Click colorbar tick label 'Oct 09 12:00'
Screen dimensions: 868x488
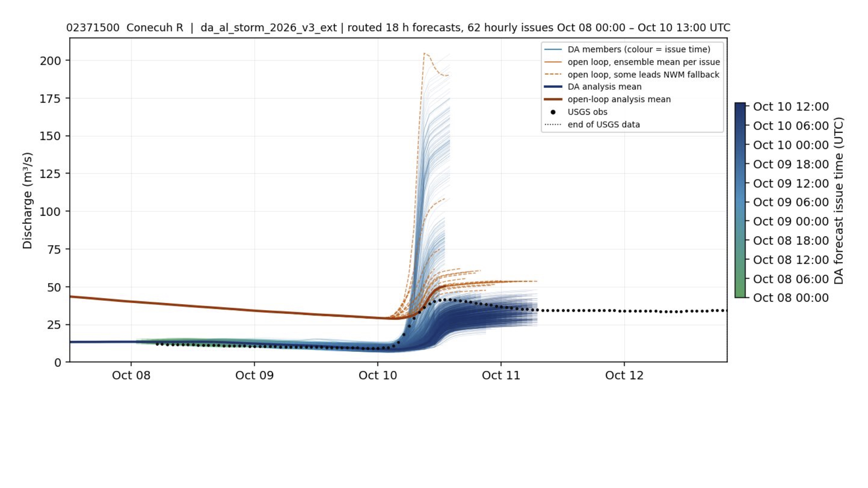click(791, 183)
